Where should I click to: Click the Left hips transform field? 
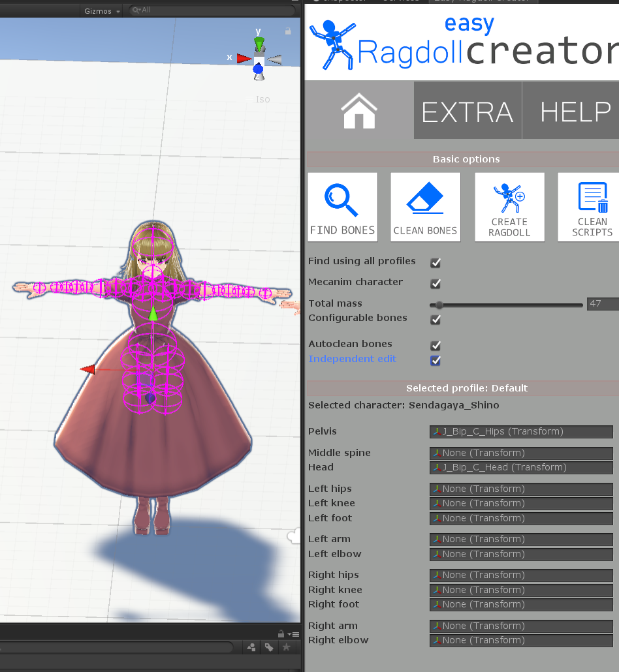[521, 489]
